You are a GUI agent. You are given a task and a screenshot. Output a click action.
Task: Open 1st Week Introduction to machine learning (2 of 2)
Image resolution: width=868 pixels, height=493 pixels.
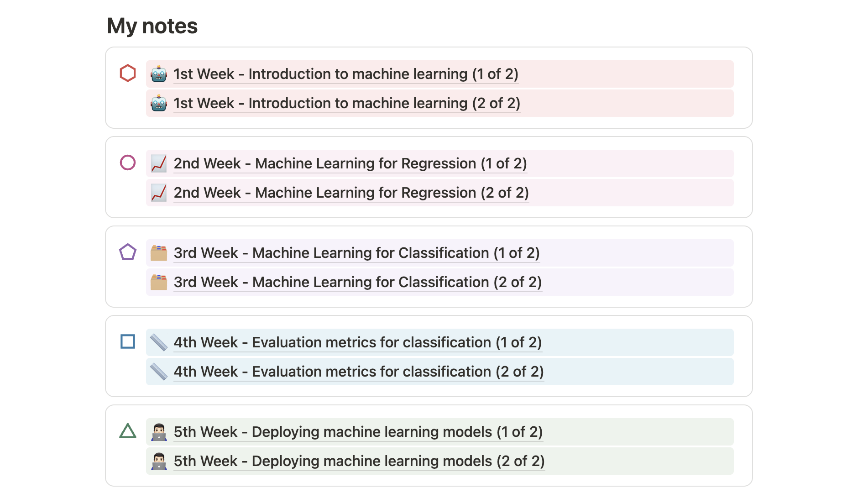pyautogui.click(x=347, y=103)
